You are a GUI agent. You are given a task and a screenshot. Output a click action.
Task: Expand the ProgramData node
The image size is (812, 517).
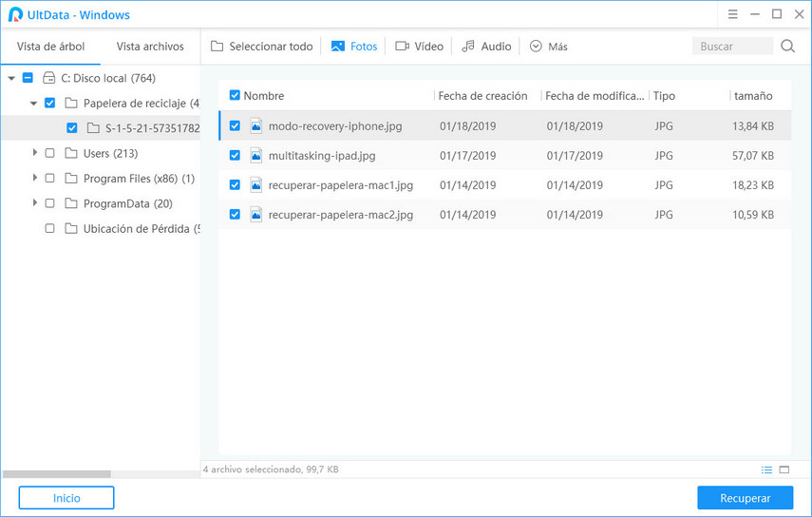coord(35,202)
